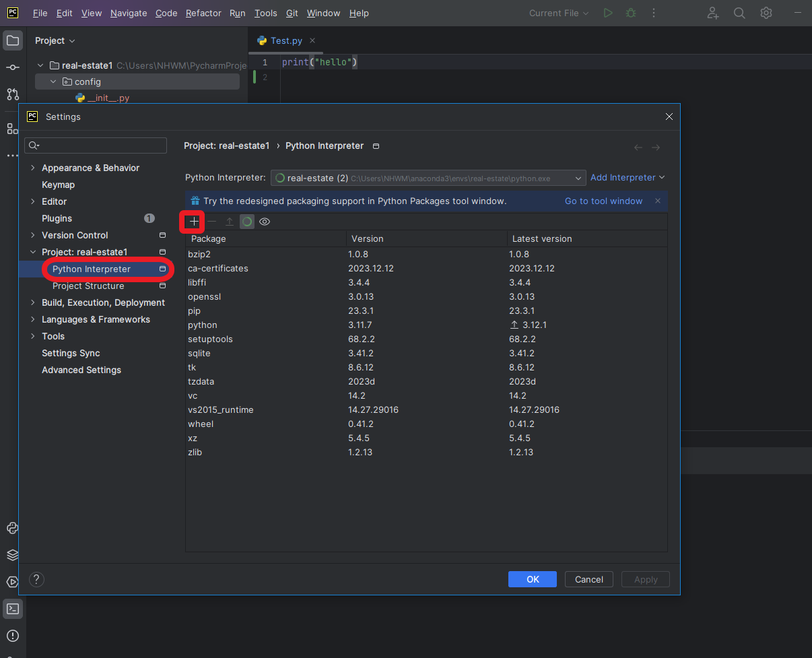Open the Add Interpreter dropdown
This screenshot has width=812, height=658.
point(628,178)
